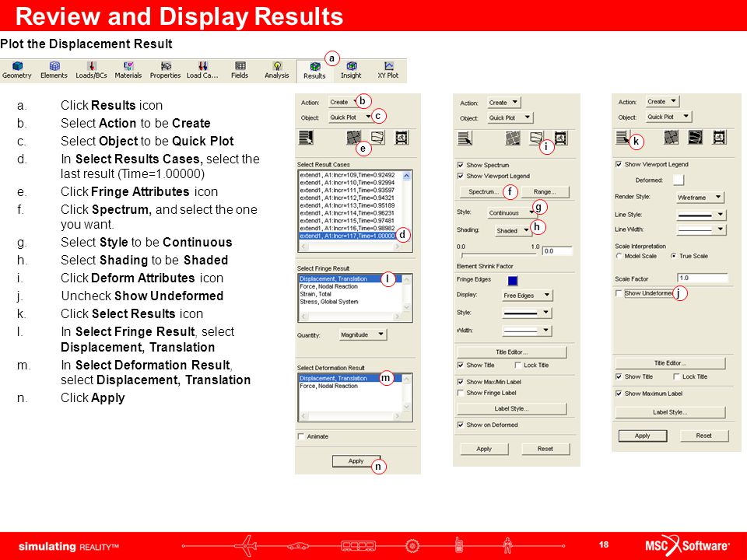This screenshot has width=747, height=560.
Task: Open the Load Cases application icon
Action: (x=202, y=71)
